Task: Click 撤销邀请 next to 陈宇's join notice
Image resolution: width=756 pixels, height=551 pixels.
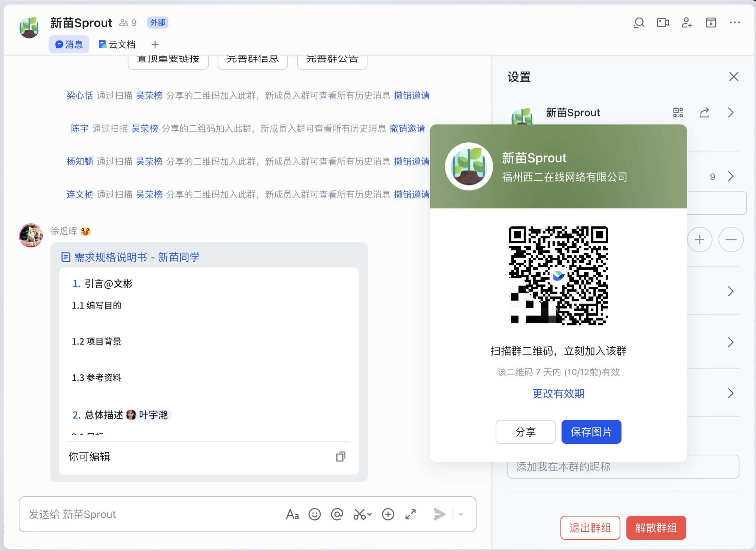Action: pyautogui.click(x=407, y=129)
